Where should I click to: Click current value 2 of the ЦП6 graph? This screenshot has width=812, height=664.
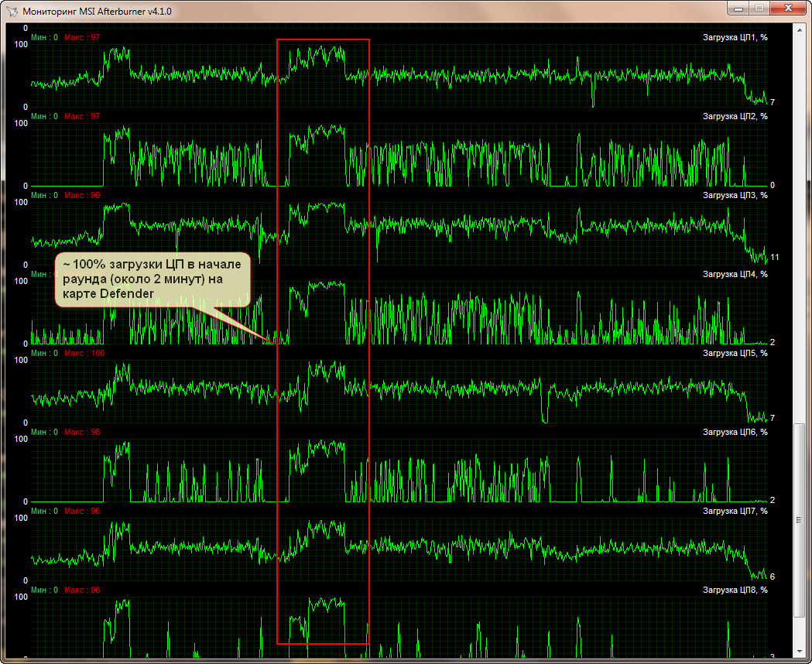point(772,501)
